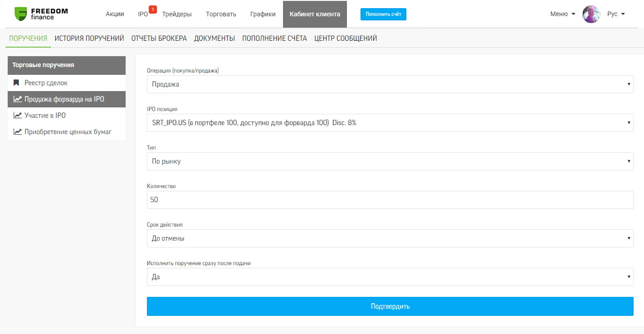
Task: Open the Срок действия dropdown
Action: [390, 238]
